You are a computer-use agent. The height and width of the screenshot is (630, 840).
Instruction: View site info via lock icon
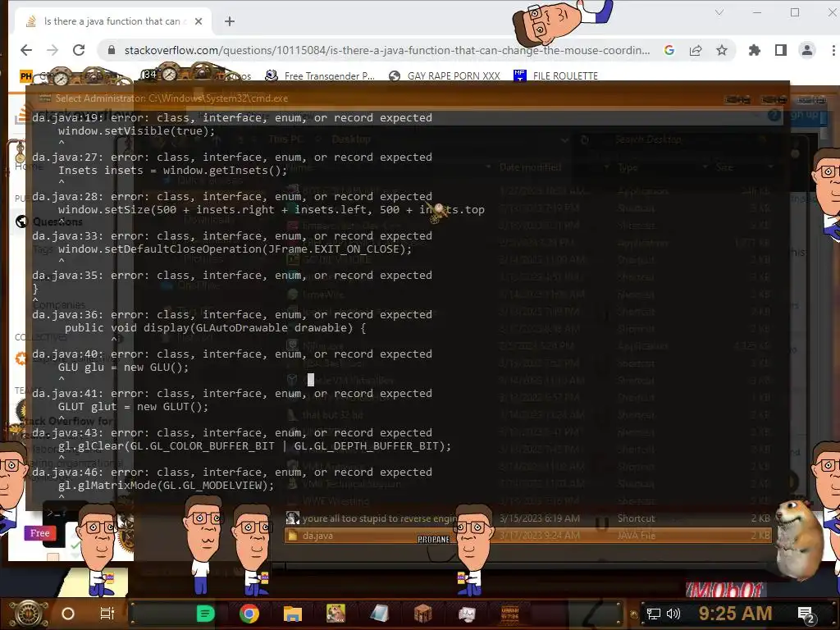(112, 50)
